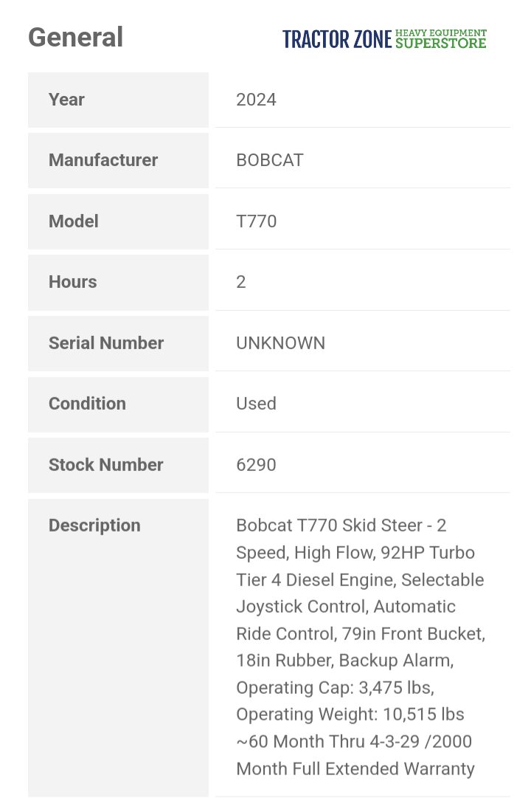This screenshot has height=812, width=531.
Task: Click the 6290 stock number value
Action: click(x=256, y=464)
